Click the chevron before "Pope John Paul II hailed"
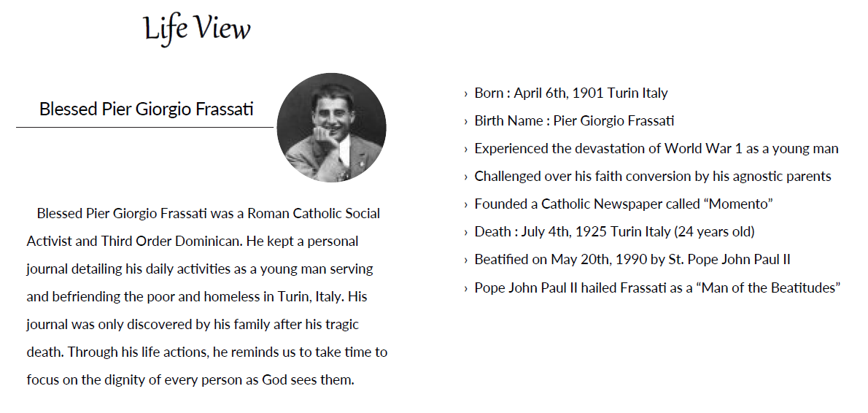The width and height of the screenshot is (868, 413). [x=465, y=288]
